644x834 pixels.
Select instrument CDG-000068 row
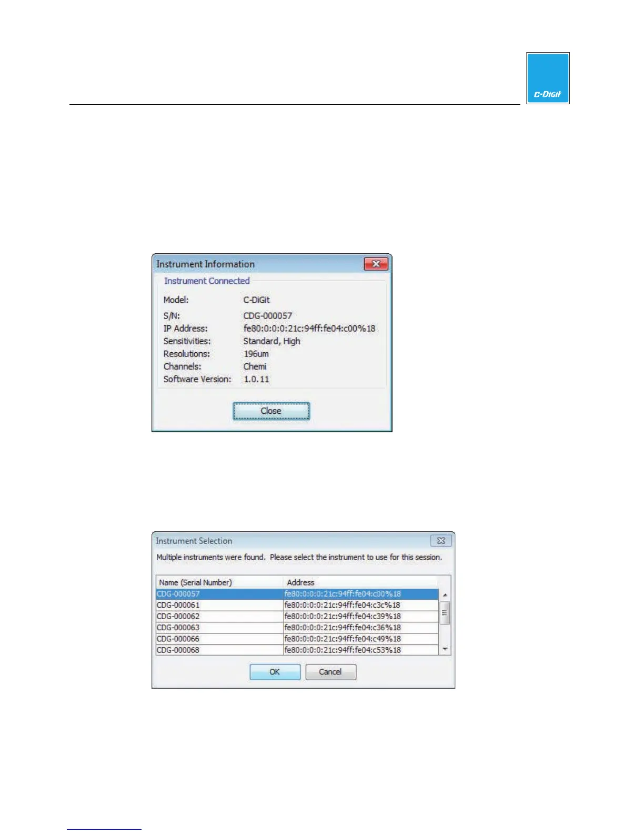pos(297,650)
